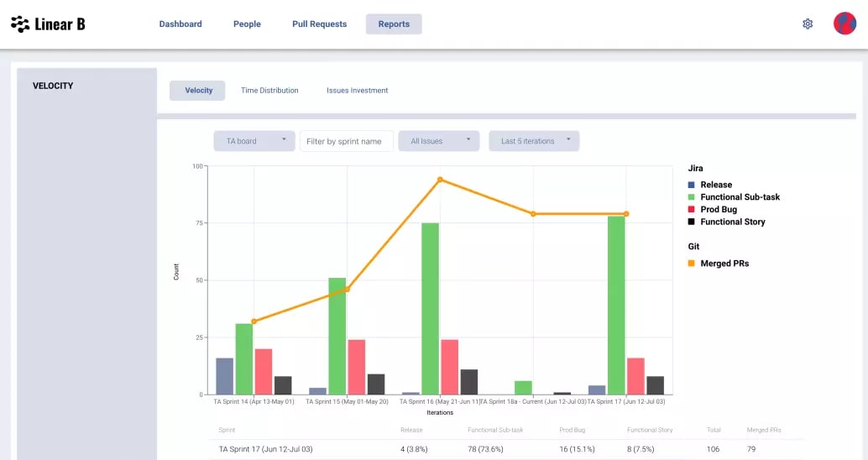Toggle the Merged PRs legend item
Screen dimensions: 868x460
[718, 264]
